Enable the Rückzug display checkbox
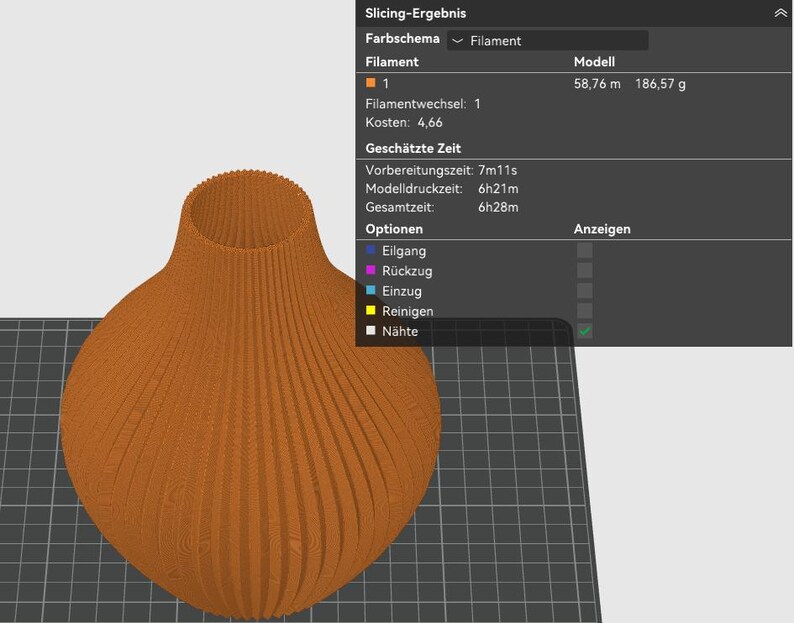The width and height of the screenshot is (794, 623). pos(584,270)
